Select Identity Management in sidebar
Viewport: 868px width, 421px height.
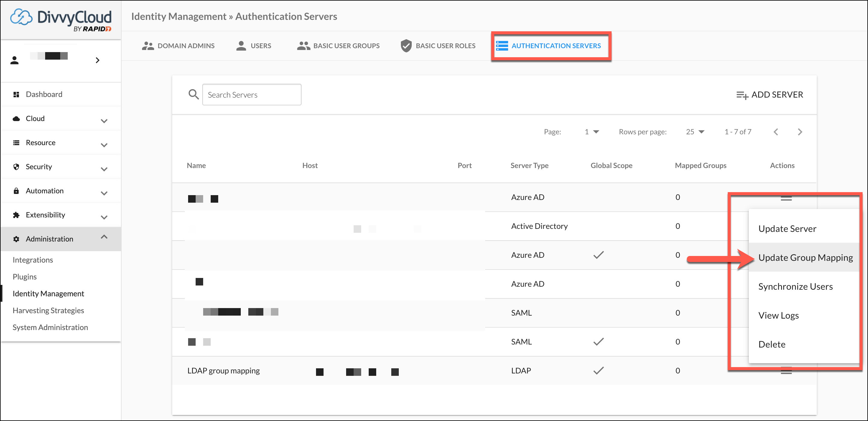click(x=48, y=294)
